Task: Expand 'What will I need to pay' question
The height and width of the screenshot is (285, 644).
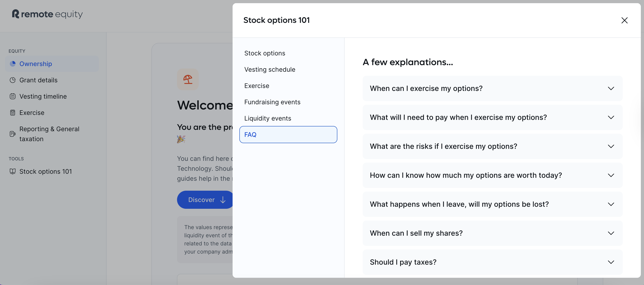Action: (x=492, y=117)
